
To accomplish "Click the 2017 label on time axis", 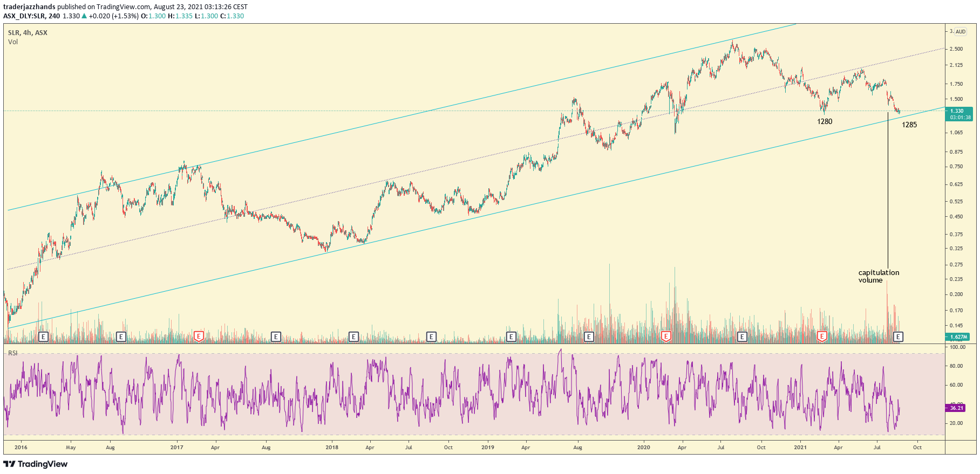I will 177,447.
